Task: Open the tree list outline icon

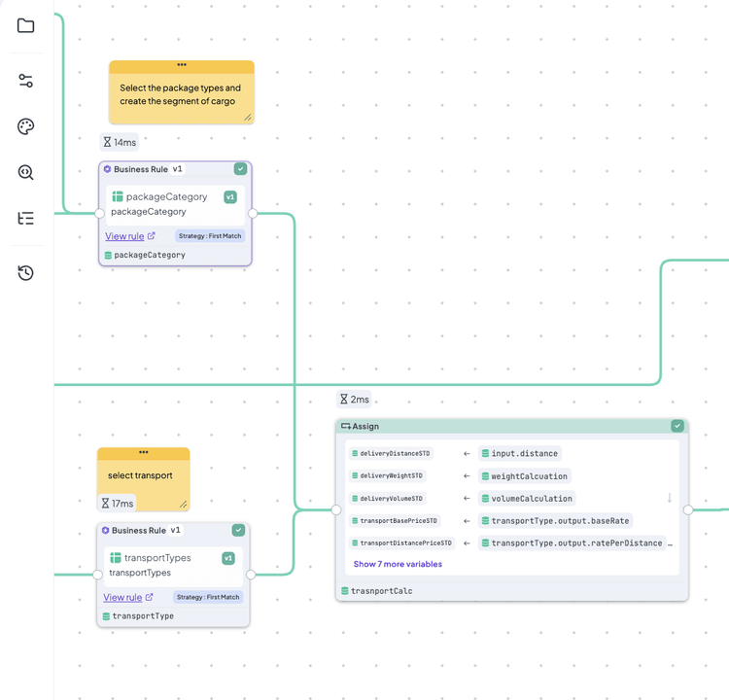Action: click(x=26, y=219)
